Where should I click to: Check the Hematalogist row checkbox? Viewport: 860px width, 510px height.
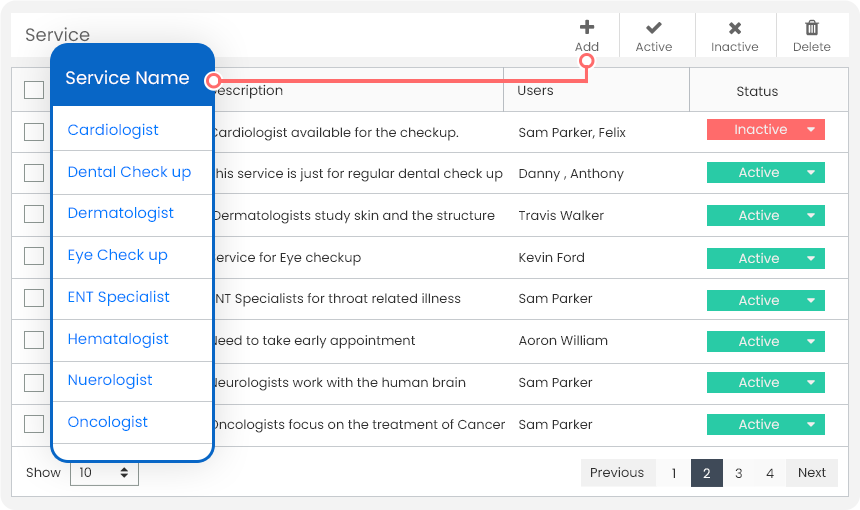pyautogui.click(x=34, y=340)
